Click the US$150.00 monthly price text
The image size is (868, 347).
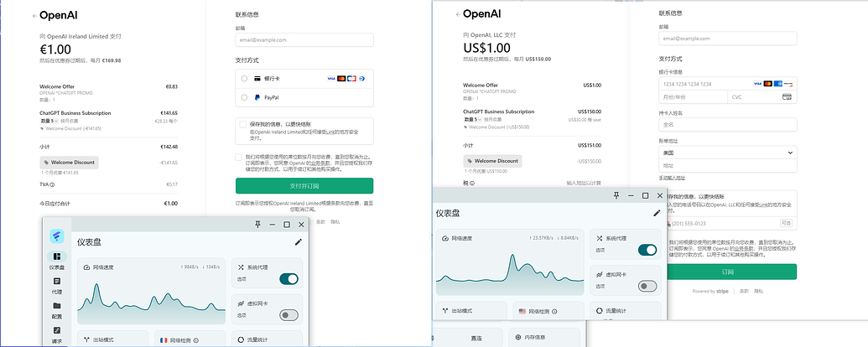coord(538,59)
